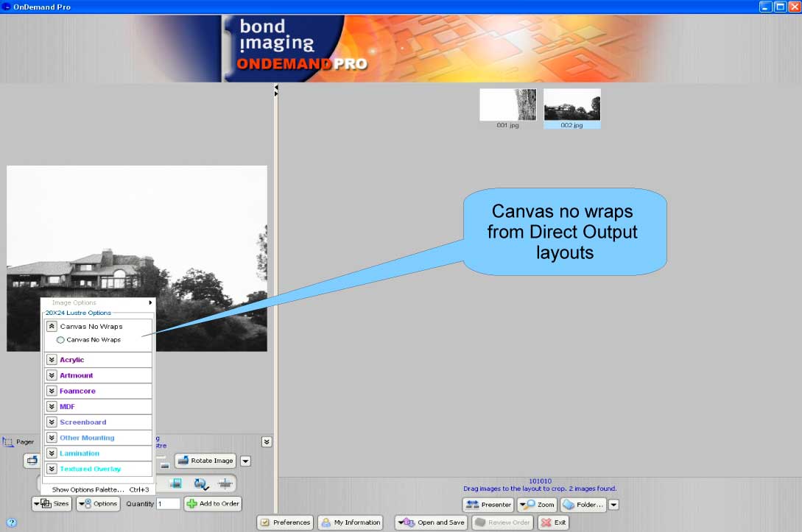Viewport: 802px width, 532px height.
Task: Open the Presenter view
Action: [x=488, y=505]
